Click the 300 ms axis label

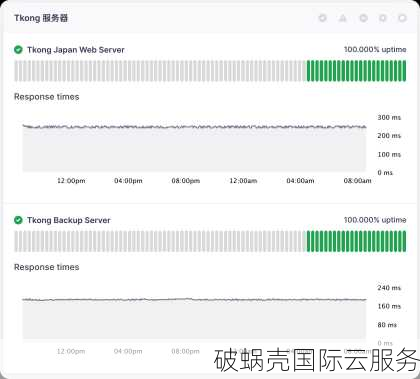[x=389, y=117]
